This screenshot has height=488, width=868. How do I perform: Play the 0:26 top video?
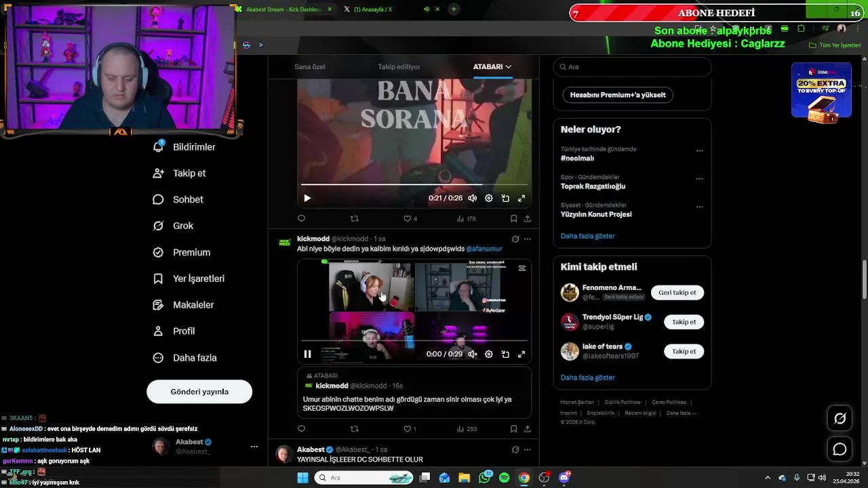click(307, 198)
